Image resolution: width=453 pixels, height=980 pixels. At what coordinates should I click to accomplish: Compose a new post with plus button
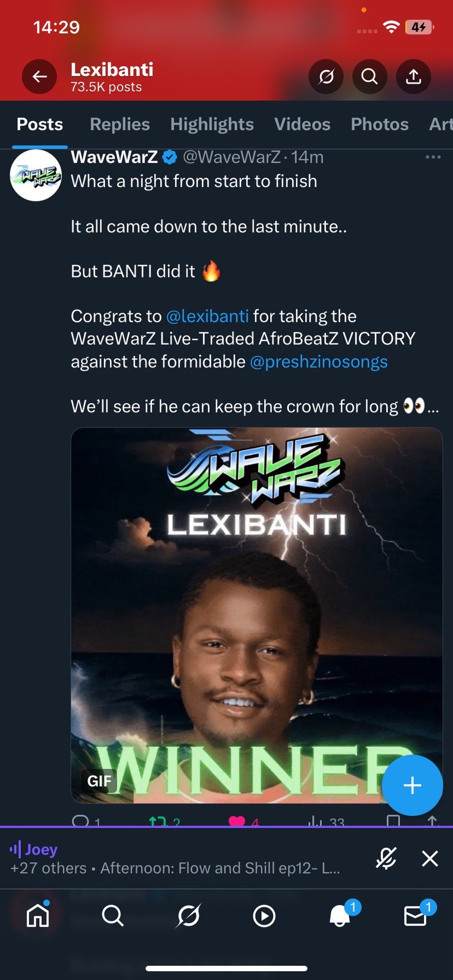coord(412,785)
